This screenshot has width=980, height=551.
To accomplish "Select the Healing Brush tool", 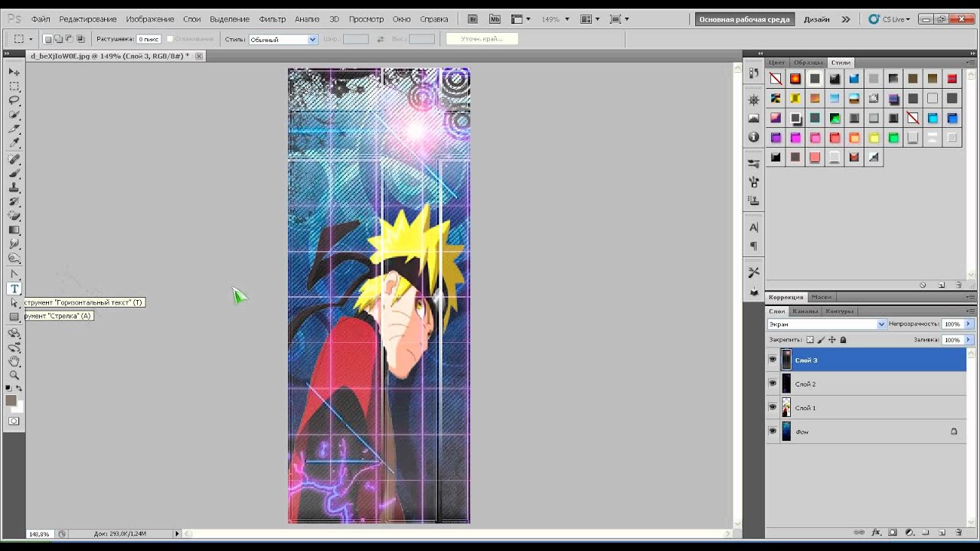I will [14, 159].
